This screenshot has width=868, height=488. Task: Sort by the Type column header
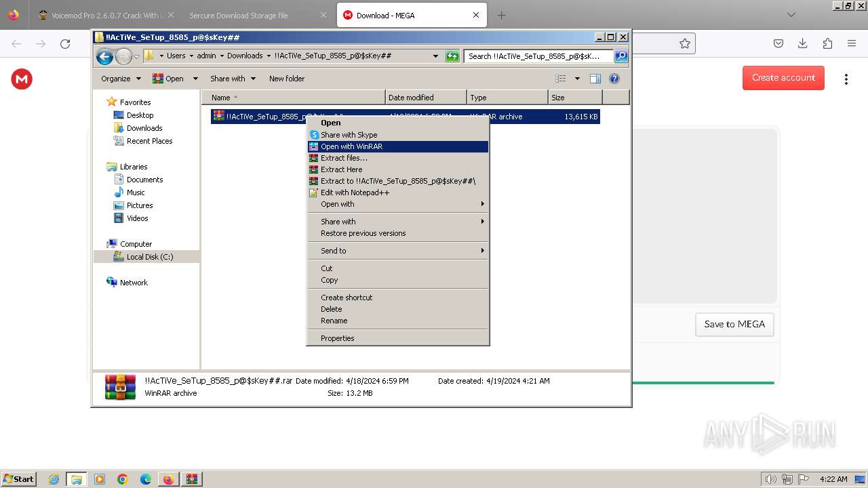[507, 98]
